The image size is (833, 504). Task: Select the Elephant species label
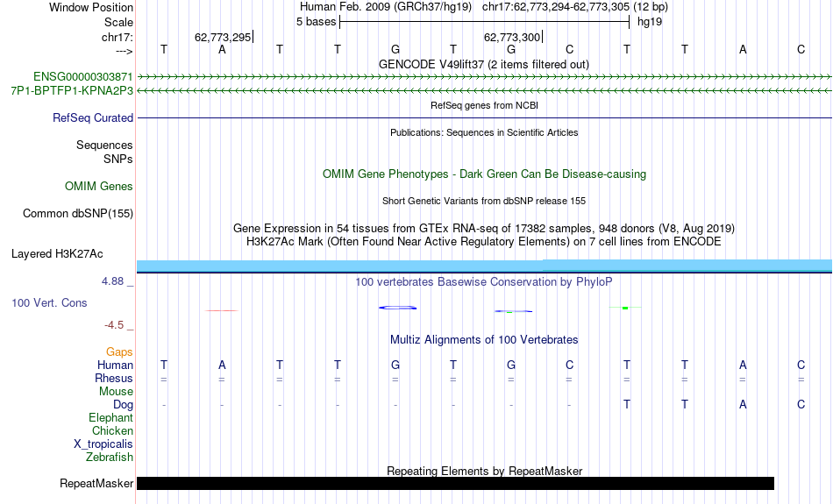pyautogui.click(x=110, y=417)
